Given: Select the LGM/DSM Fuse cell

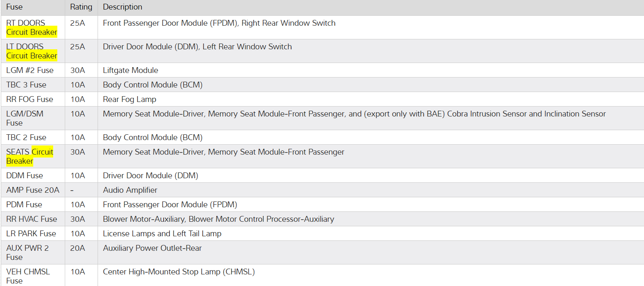Looking at the screenshot, I should point(25,118).
